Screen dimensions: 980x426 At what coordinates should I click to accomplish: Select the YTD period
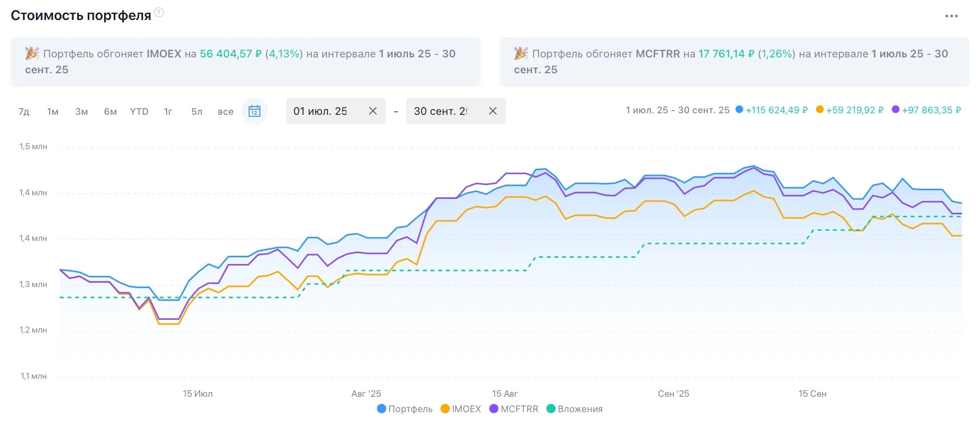click(x=139, y=111)
